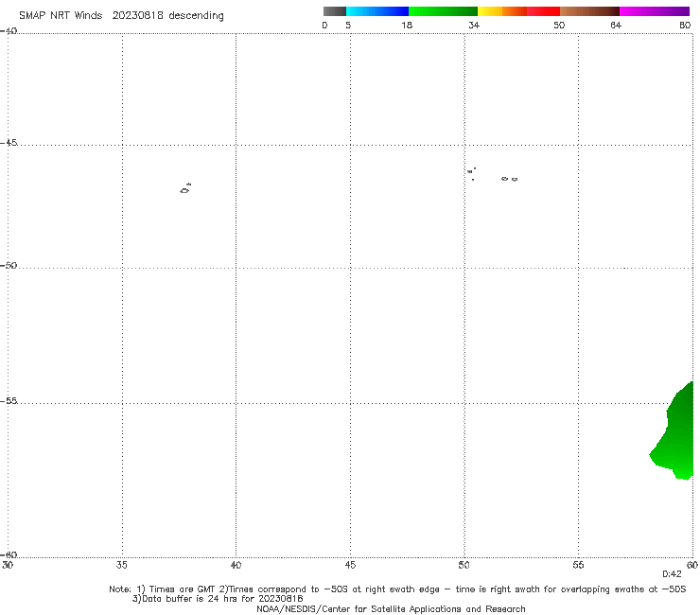Pick the gray 0–5 color bar segment

[335, 11]
